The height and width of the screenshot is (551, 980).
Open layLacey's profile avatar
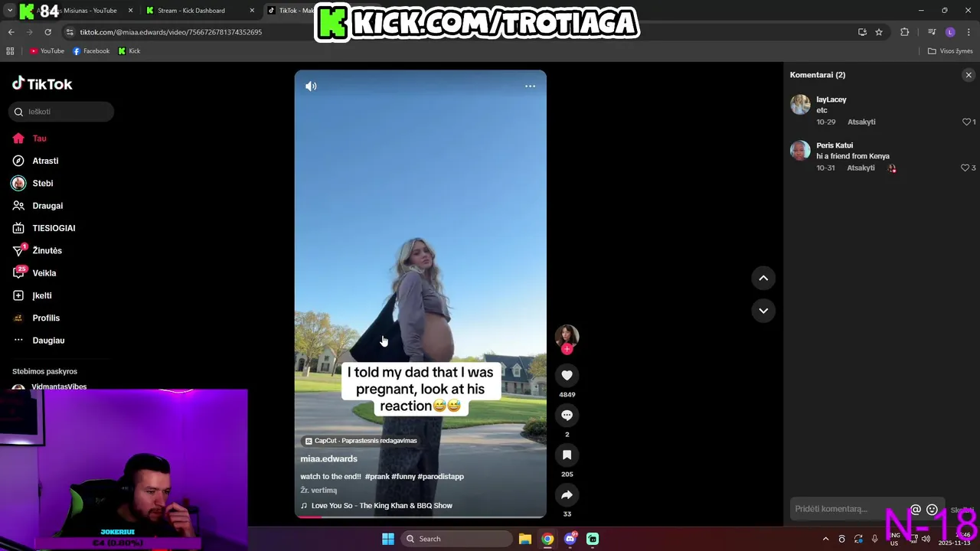click(x=800, y=105)
